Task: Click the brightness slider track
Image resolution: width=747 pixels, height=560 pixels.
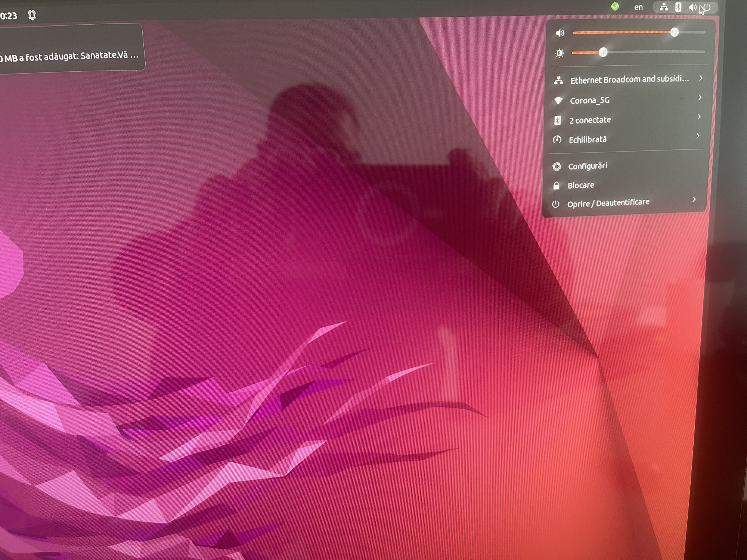Action: pyautogui.click(x=654, y=52)
